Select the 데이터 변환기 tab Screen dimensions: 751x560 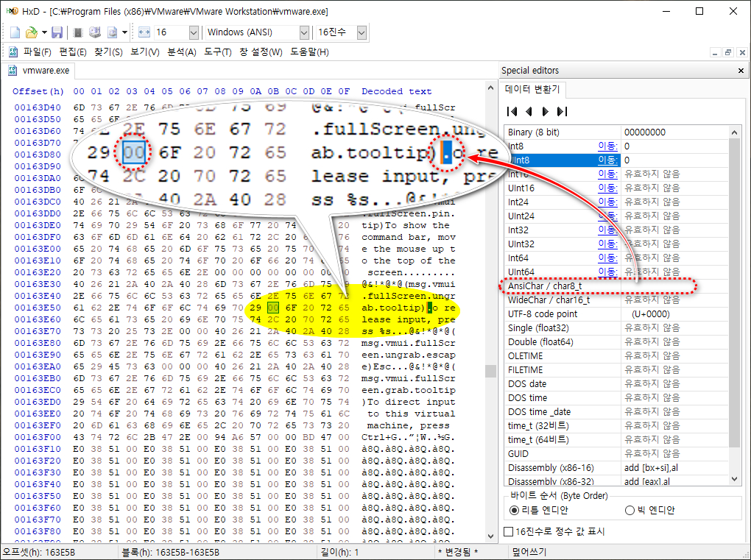(532, 90)
